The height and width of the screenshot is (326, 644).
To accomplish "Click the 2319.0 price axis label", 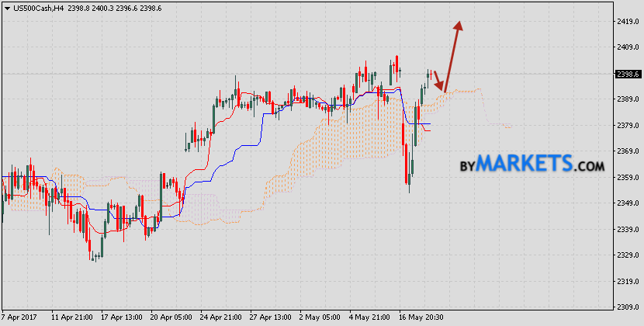I will [x=627, y=281].
